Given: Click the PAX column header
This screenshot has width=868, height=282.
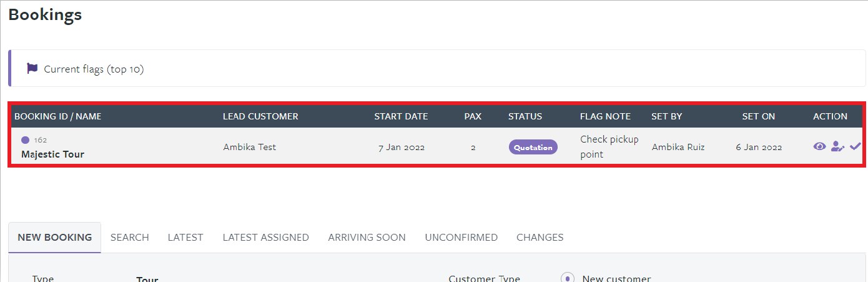Looking at the screenshot, I should [x=473, y=116].
